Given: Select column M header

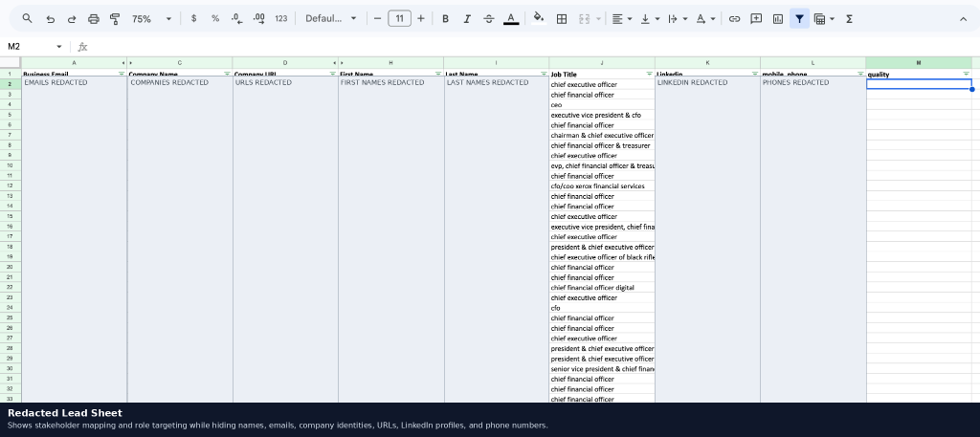Looking at the screenshot, I should tap(919, 63).
